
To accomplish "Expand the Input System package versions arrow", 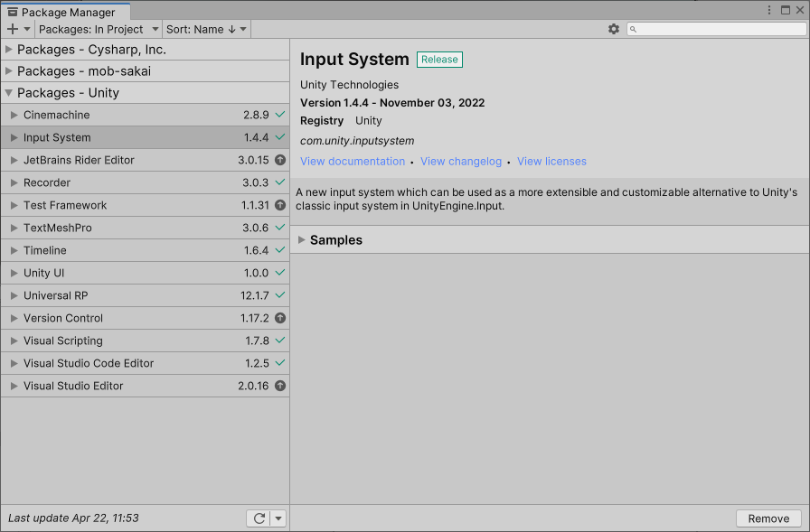I will tap(14, 138).
